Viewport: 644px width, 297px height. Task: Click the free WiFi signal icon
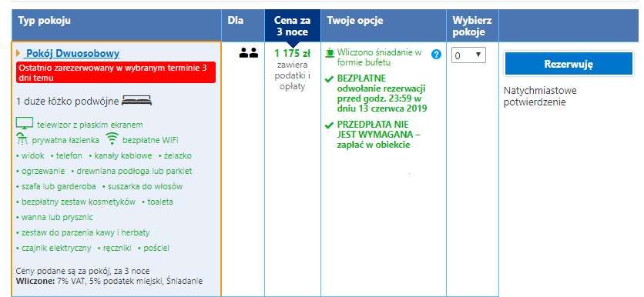click(x=112, y=139)
